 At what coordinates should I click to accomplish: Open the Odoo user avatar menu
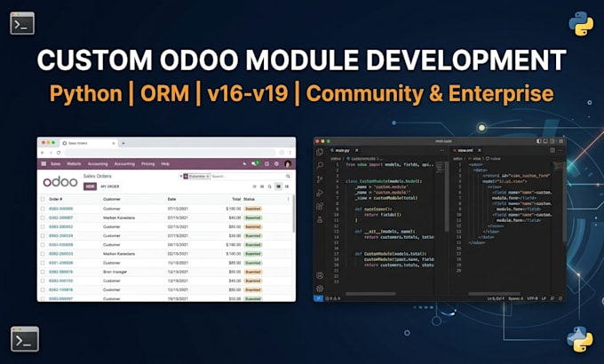(x=288, y=163)
